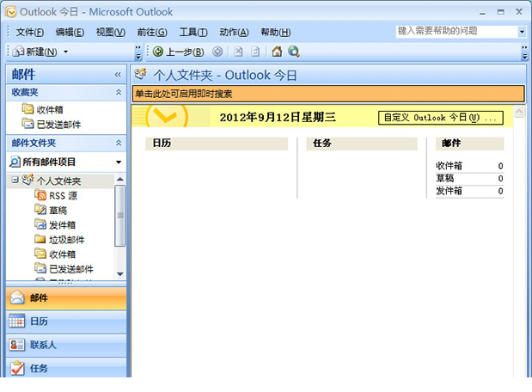Switch to the 任务 navigation button
This screenshot has height=392, width=532.
pyautogui.click(x=66, y=368)
